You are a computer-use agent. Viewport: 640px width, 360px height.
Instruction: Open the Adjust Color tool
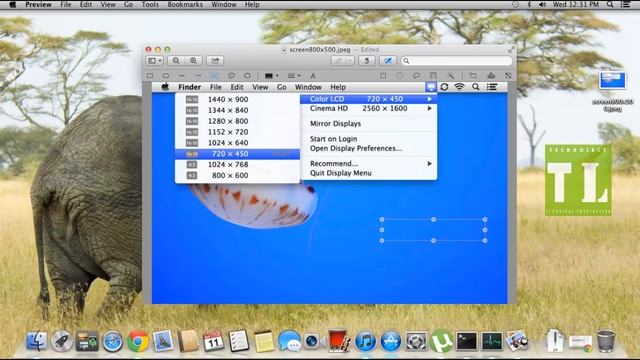pyautogui.click(x=491, y=76)
